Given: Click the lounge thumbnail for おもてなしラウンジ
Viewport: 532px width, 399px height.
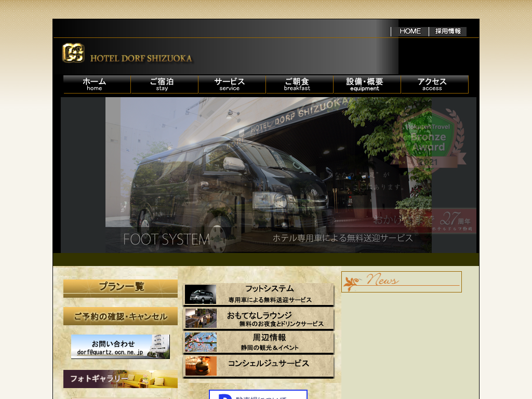Looking at the screenshot, I should click(x=201, y=318).
